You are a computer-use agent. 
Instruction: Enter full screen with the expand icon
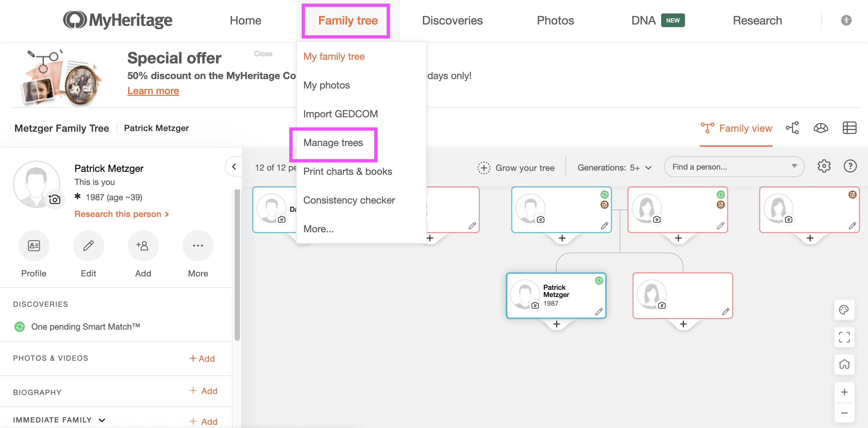(x=844, y=337)
